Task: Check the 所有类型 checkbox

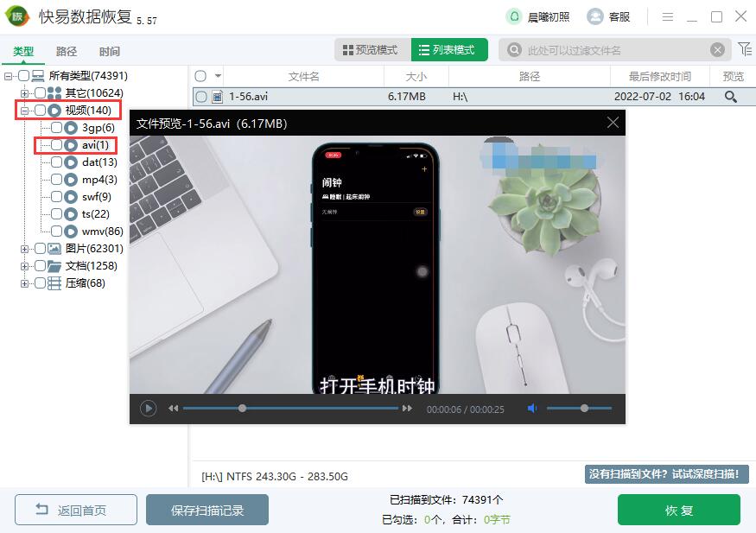Action: [x=23, y=76]
